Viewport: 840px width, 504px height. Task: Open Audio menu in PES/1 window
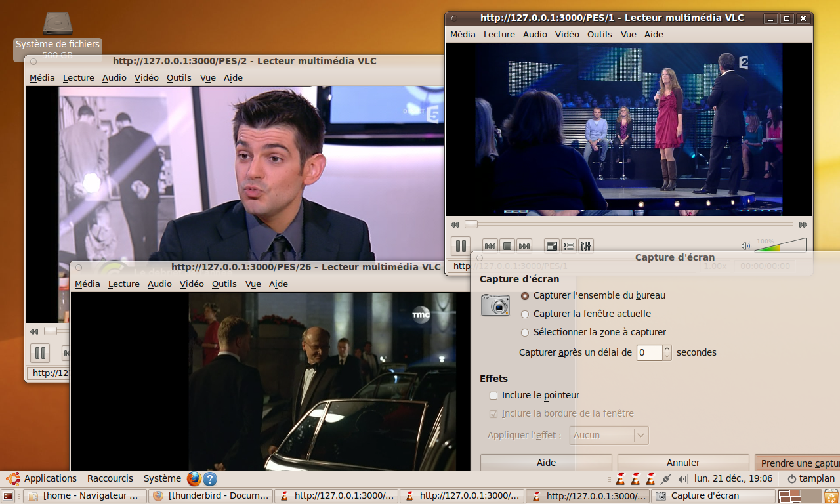pos(535,34)
